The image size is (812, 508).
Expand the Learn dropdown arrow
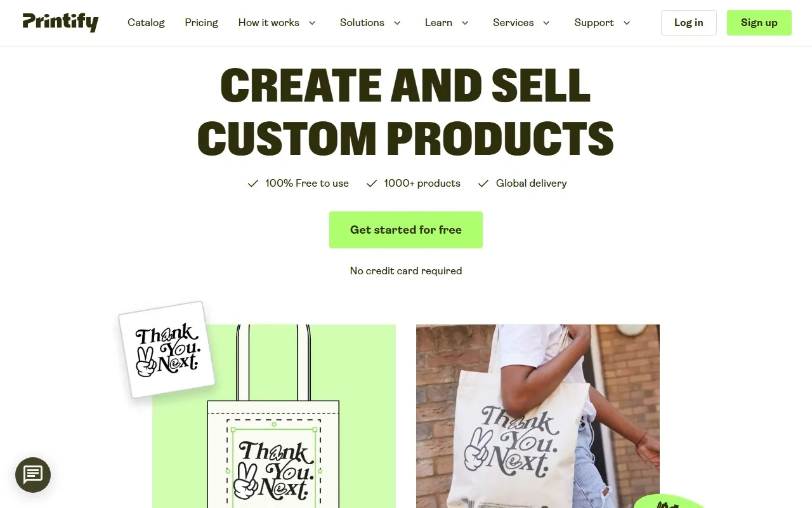465,23
